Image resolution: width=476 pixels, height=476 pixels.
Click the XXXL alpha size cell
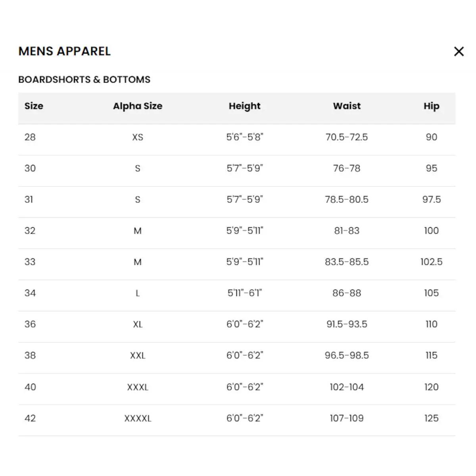(138, 387)
